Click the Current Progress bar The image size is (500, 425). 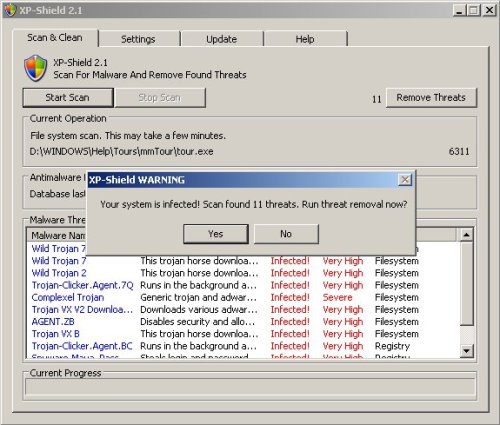pos(250,387)
